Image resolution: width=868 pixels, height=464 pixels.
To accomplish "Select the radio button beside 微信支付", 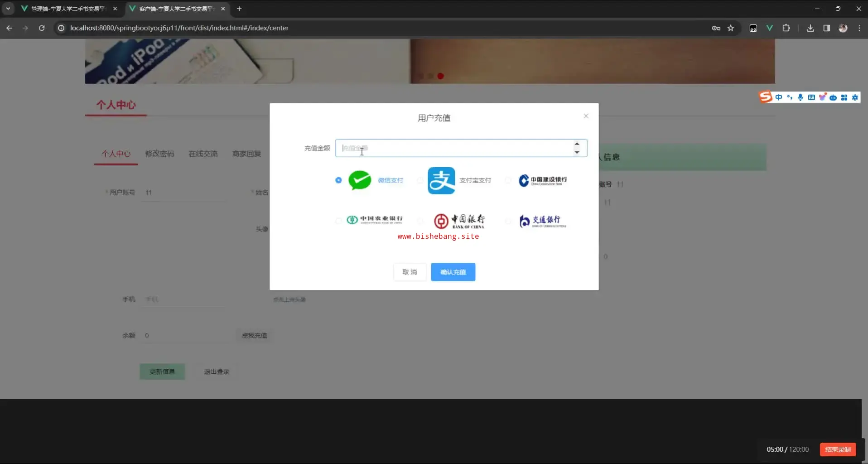I will pos(338,180).
